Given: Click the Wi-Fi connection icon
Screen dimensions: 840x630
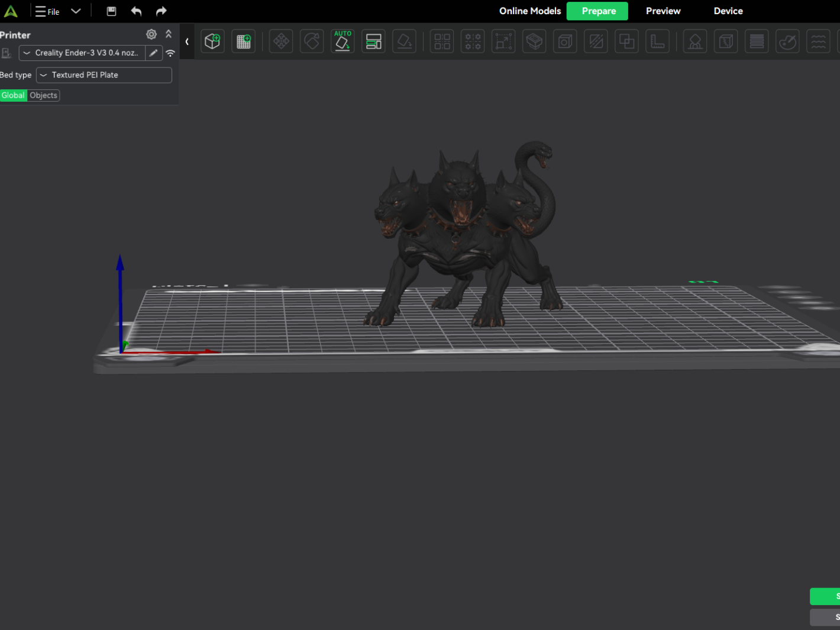Looking at the screenshot, I should pos(170,53).
